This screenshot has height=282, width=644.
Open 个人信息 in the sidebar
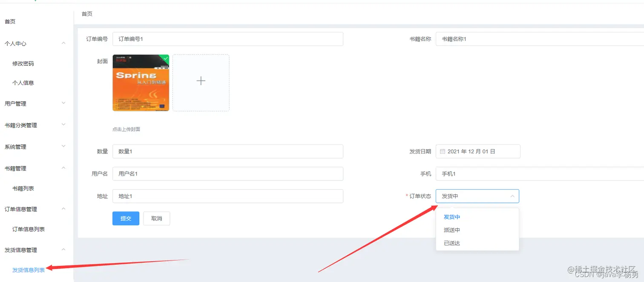[x=23, y=83]
